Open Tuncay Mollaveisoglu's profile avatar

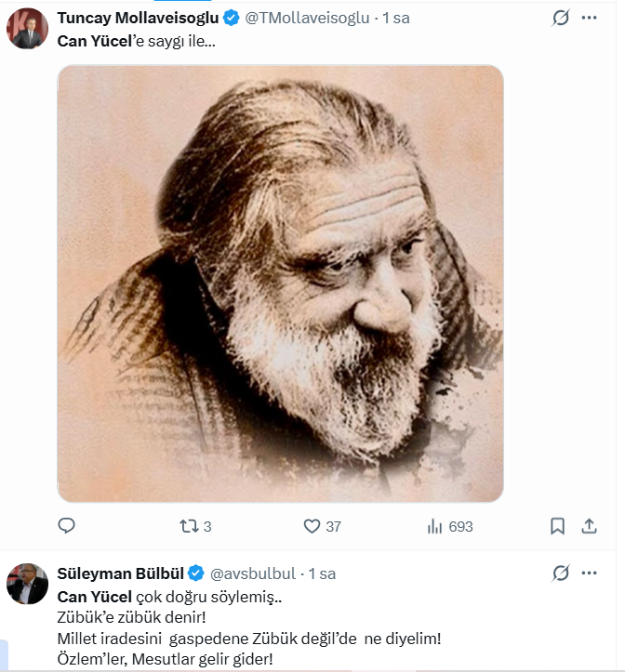coord(28,29)
